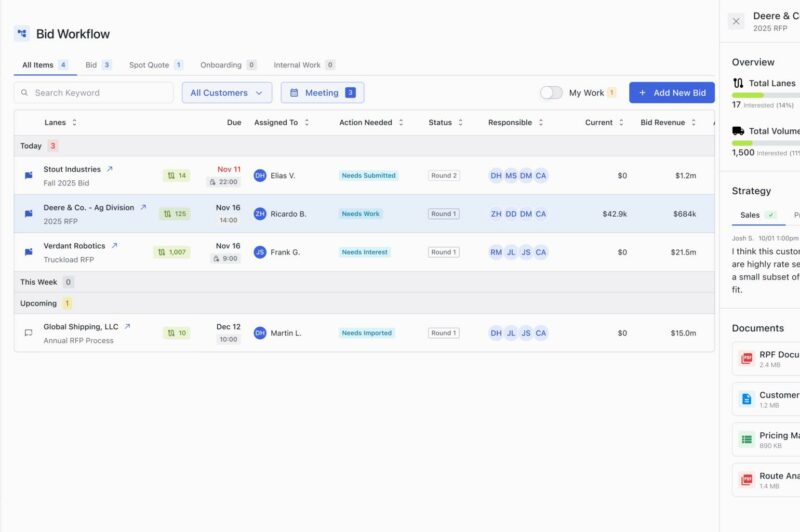Click the Add New Bid button
Image resolution: width=800 pixels, height=532 pixels.
pyautogui.click(x=671, y=93)
